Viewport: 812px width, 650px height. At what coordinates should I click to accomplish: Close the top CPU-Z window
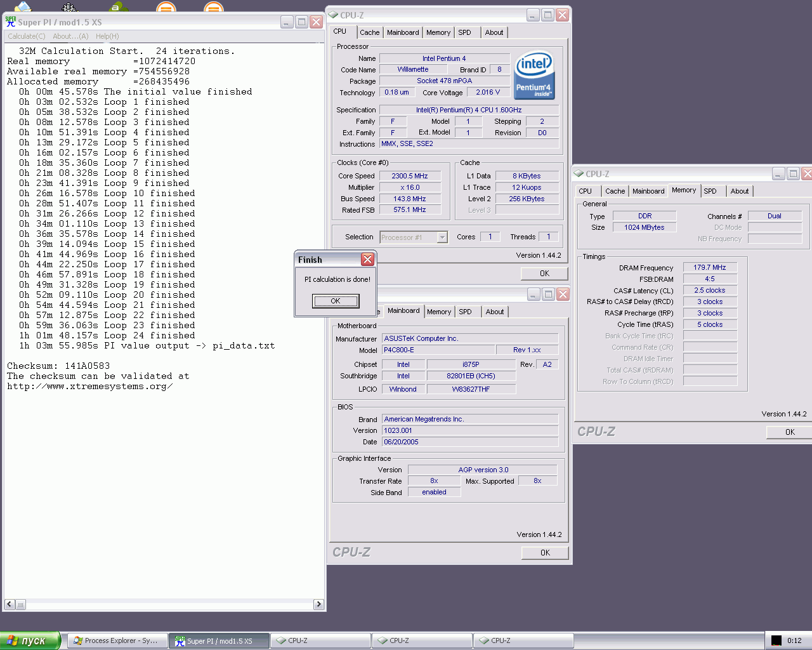[x=562, y=15]
